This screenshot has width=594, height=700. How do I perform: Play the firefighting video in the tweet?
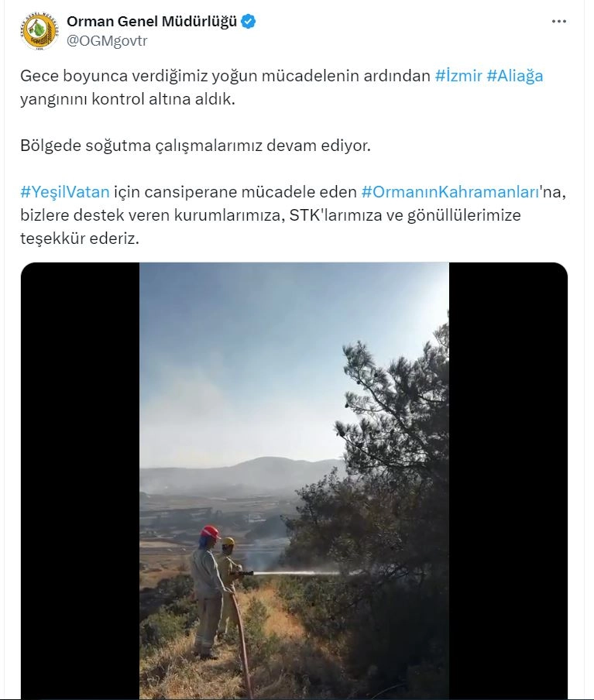pyautogui.click(x=294, y=480)
